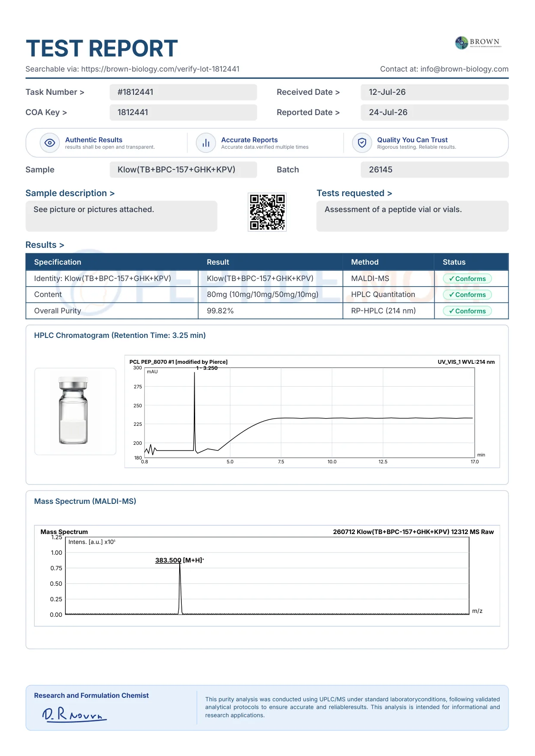Viewport: 535px width, 756px height.
Task: Click the Brown logo in header
Action: click(x=478, y=43)
